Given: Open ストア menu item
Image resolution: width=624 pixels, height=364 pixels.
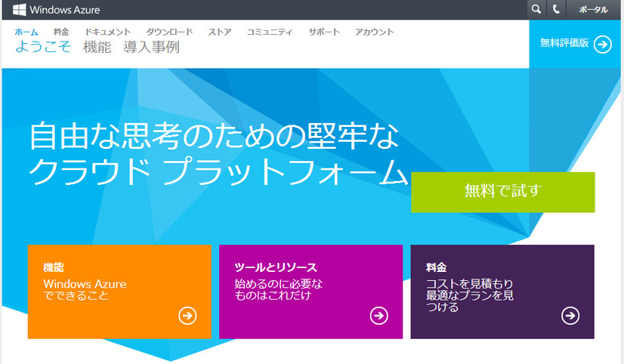Looking at the screenshot, I should [x=220, y=32].
